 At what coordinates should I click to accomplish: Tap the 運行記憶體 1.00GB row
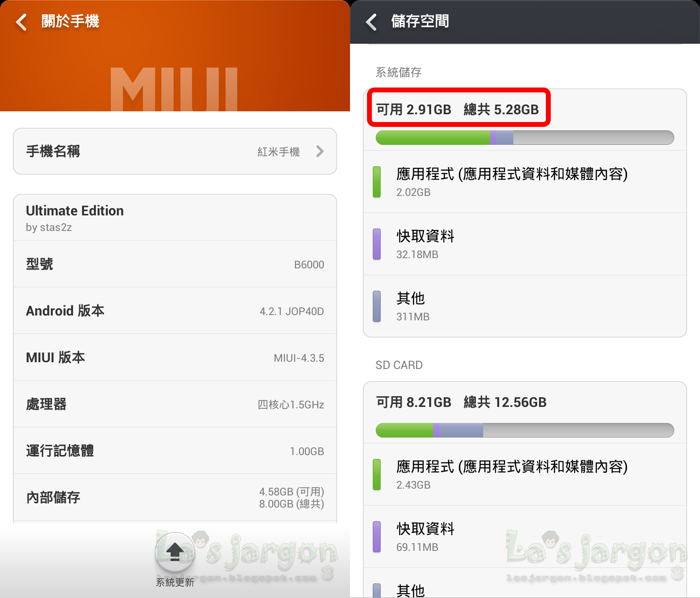tap(175, 451)
